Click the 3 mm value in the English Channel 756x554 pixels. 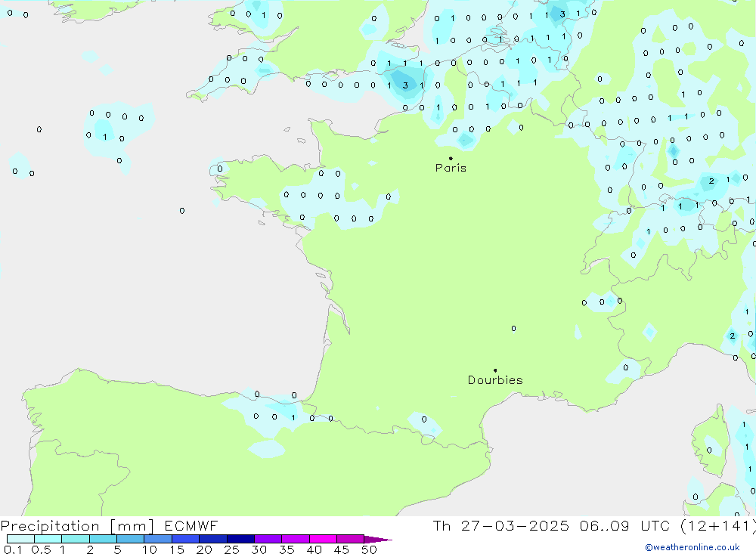point(405,85)
